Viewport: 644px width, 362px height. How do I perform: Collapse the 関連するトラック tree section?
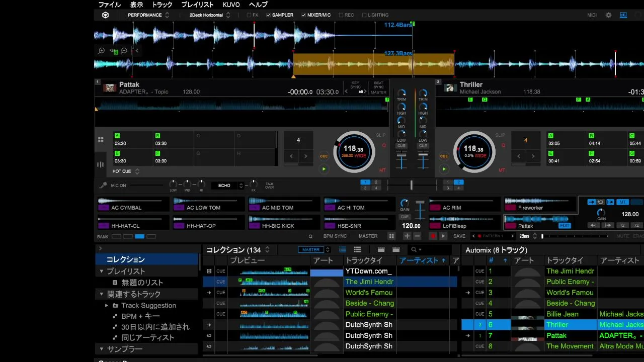click(x=102, y=294)
